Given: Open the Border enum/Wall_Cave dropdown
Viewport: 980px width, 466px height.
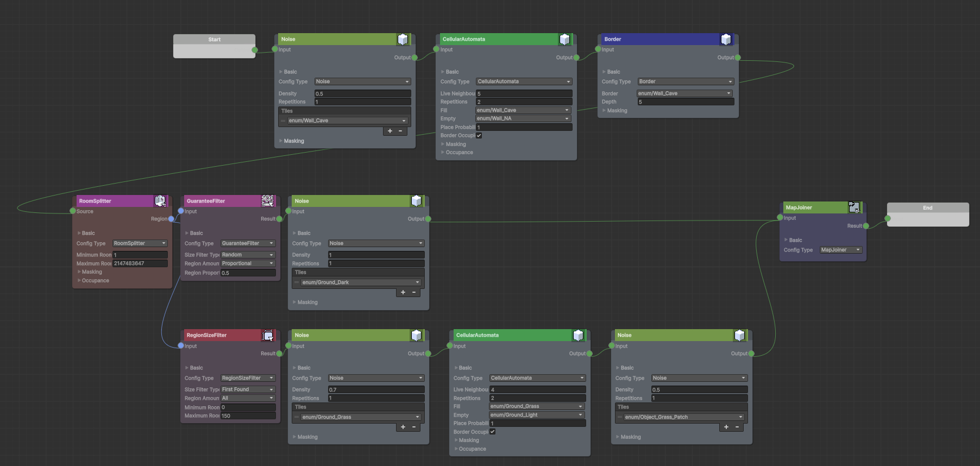Looking at the screenshot, I should point(684,93).
